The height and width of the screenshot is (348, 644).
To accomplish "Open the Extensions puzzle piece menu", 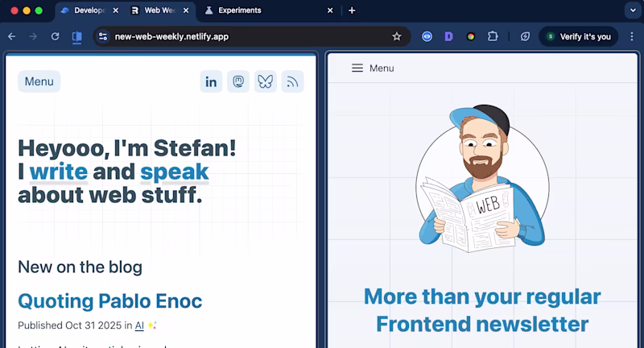I will (x=493, y=36).
